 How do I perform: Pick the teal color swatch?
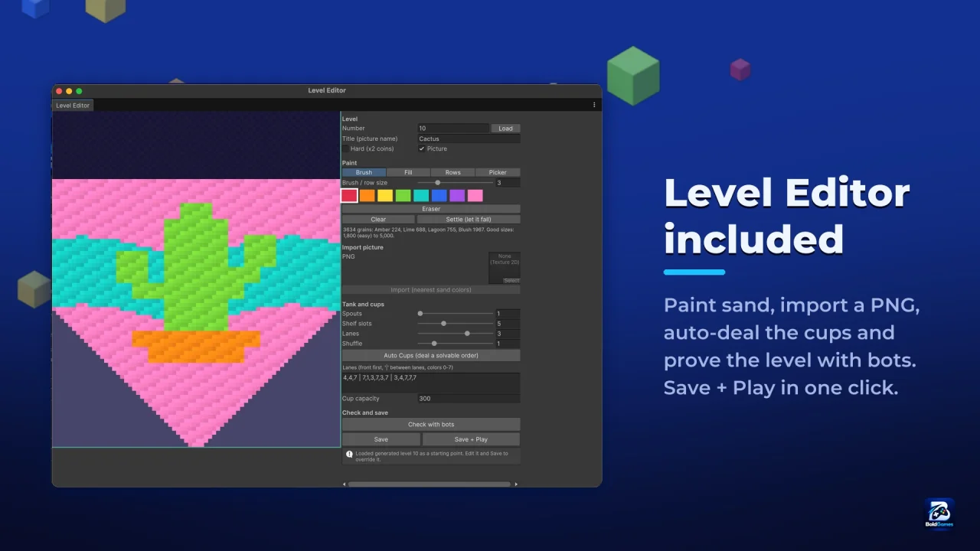421,196
